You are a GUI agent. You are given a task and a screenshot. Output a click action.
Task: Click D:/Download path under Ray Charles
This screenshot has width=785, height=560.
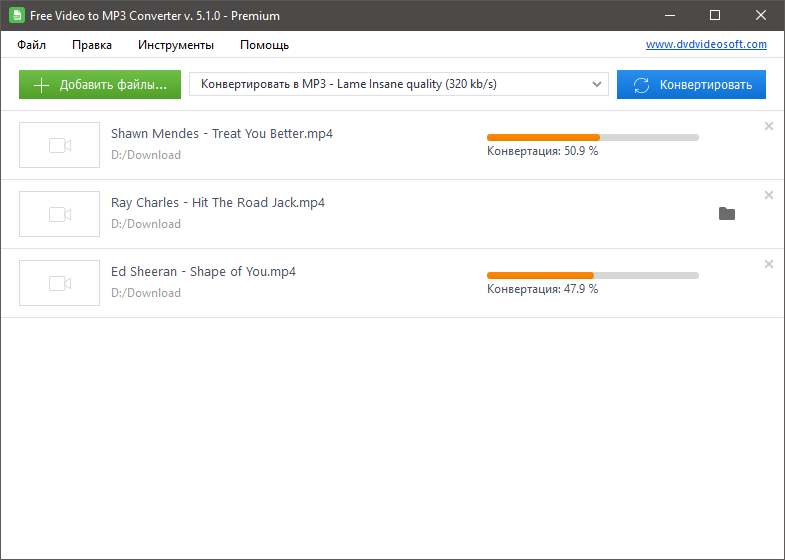(146, 224)
